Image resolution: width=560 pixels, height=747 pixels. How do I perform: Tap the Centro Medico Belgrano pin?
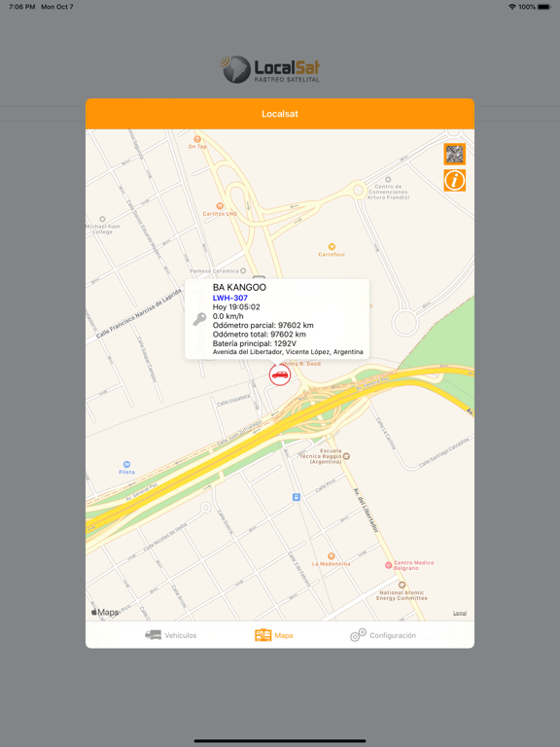coord(389,565)
